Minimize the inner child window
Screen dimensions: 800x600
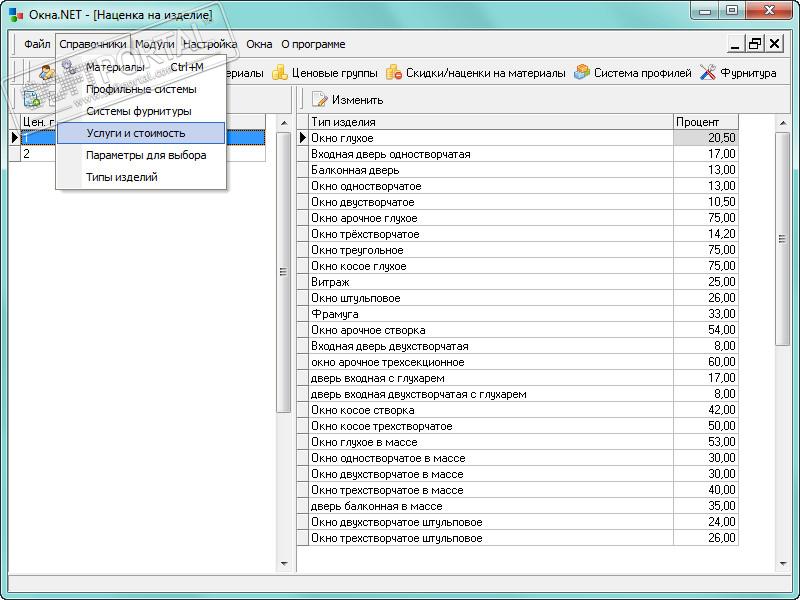pyautogui.click(x=735, y=44)
